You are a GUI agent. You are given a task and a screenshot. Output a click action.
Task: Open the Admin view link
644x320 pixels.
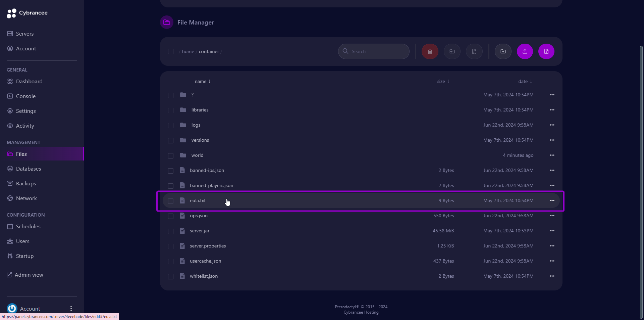(29, 275)
